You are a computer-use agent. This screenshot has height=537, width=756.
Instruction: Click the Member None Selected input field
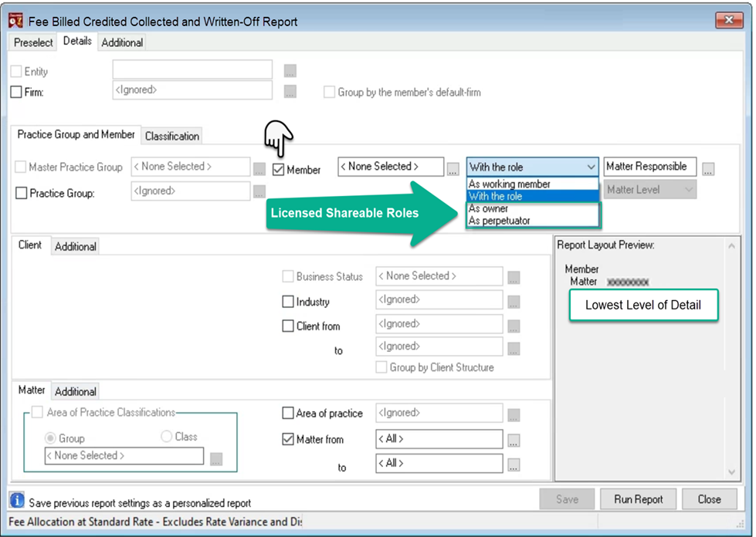[391, 167]
